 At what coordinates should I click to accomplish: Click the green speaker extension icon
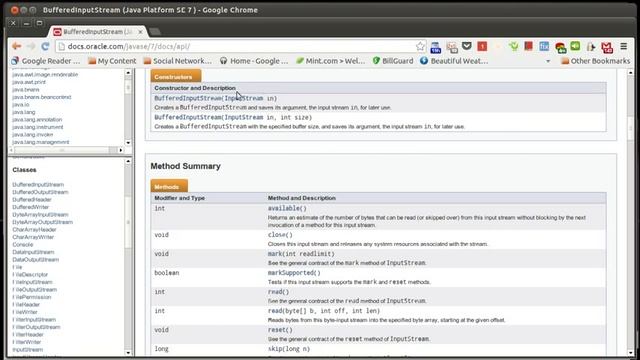point(576,46)
